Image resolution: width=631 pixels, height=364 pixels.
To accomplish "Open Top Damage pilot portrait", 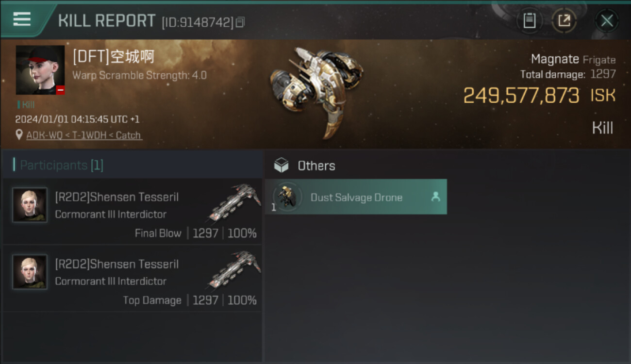I will [30, 272].
